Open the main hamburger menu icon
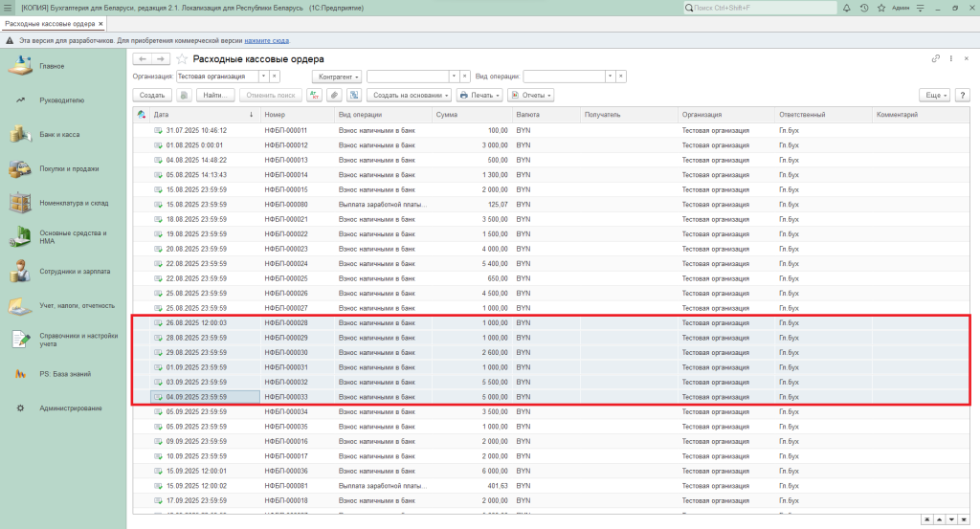Screen dimensions: 980x529 click(8, 8)
